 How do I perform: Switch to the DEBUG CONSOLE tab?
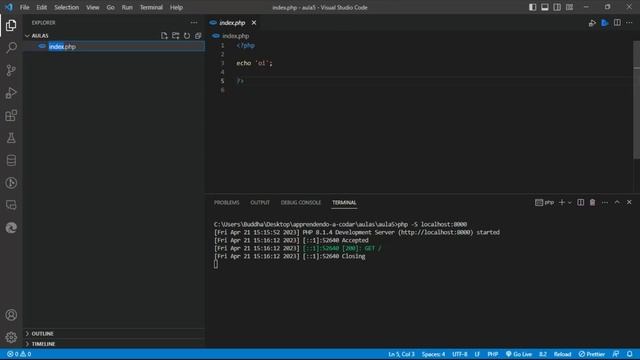tap(301, 202)
